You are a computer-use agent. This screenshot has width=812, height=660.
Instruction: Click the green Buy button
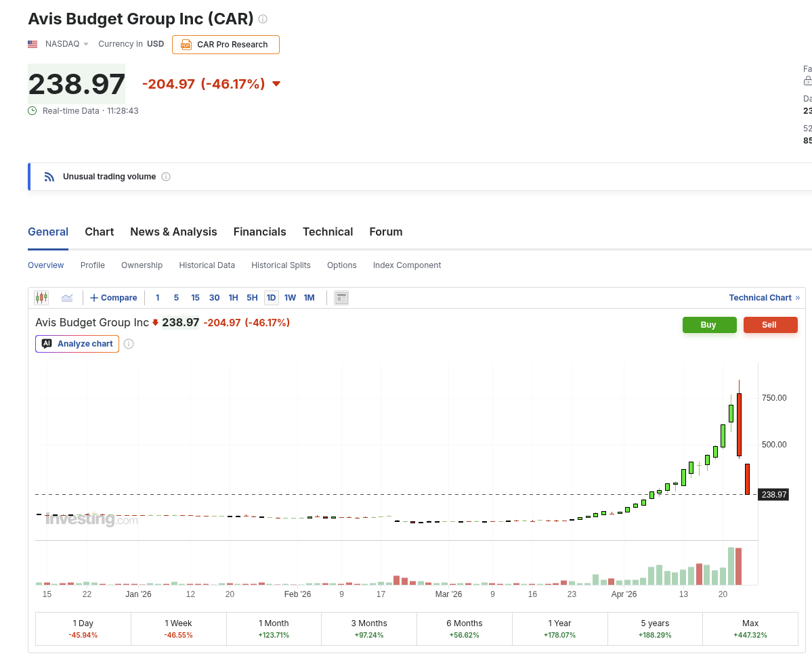pyautogui.click(x=710, y=324)
